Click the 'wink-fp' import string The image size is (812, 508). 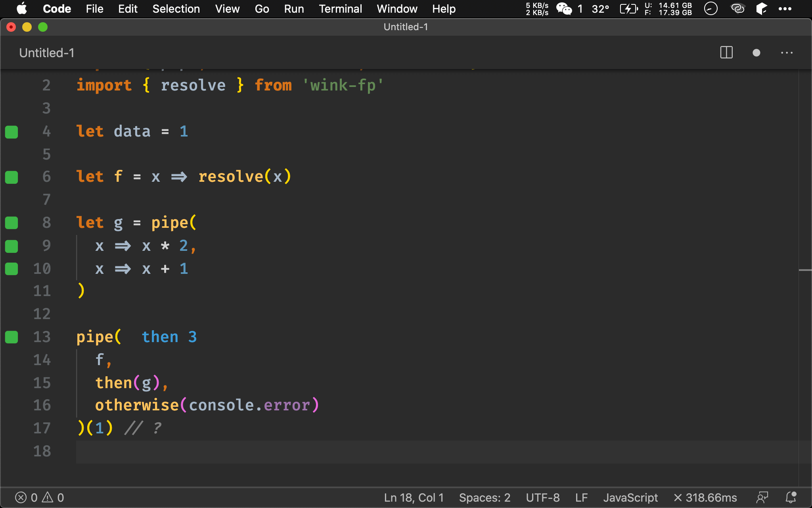tap(343, 85)
